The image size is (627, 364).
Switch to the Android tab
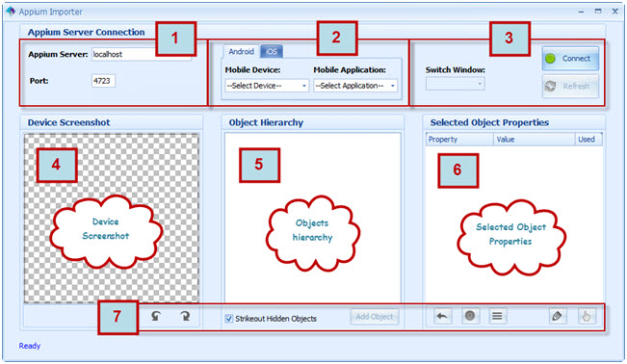(x=241, y=52)
